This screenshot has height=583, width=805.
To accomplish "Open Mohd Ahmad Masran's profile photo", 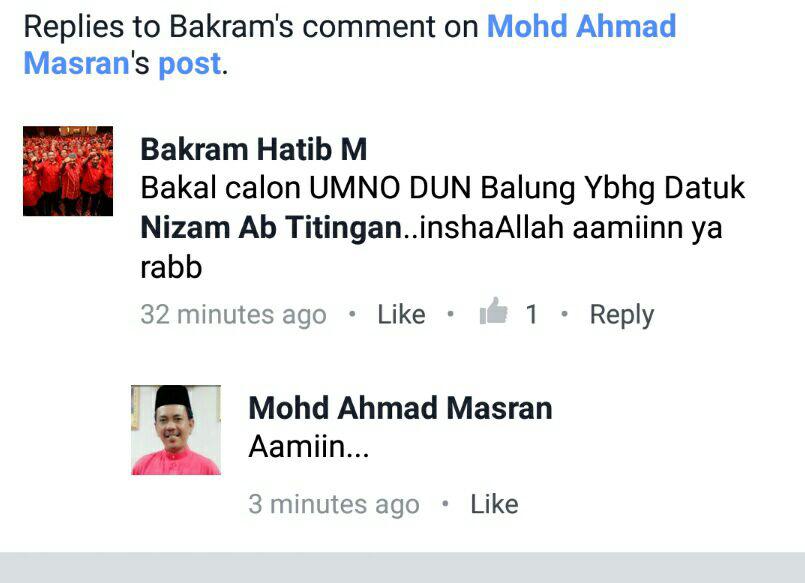I will coord(176,430).
